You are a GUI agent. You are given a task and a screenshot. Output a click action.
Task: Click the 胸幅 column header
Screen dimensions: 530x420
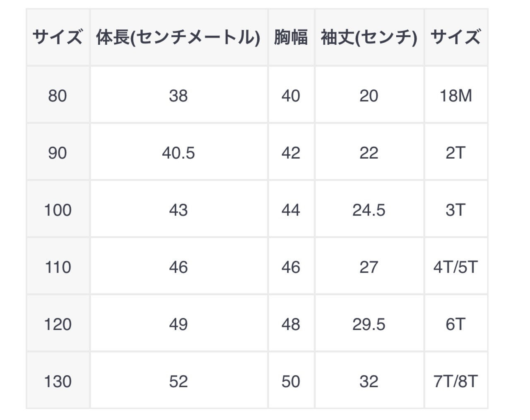(x=291, y=37)
